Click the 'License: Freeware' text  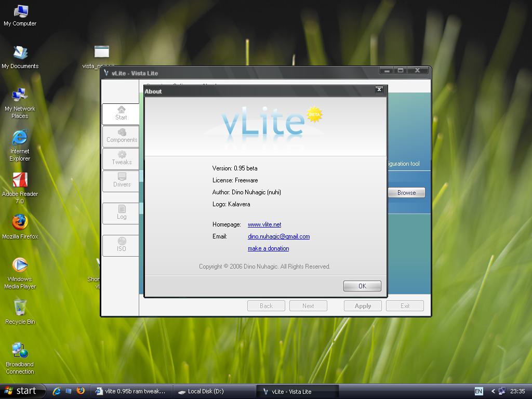(x=235, y=180)
